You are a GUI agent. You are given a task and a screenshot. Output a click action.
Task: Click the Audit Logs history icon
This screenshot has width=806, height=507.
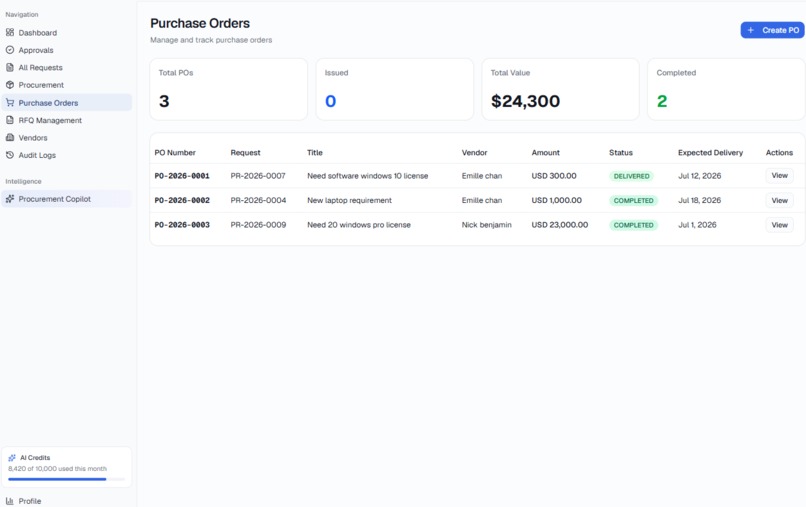[x=10, y=155]
